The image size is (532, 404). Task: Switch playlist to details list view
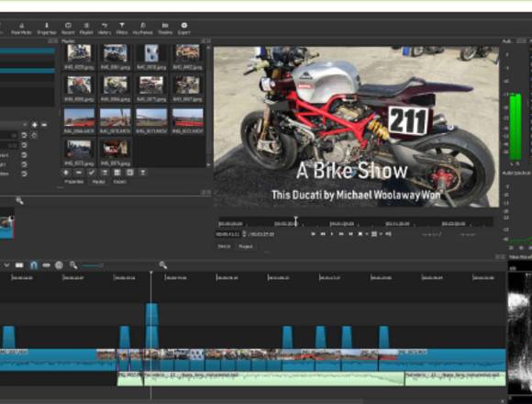(x=105, y=173)
